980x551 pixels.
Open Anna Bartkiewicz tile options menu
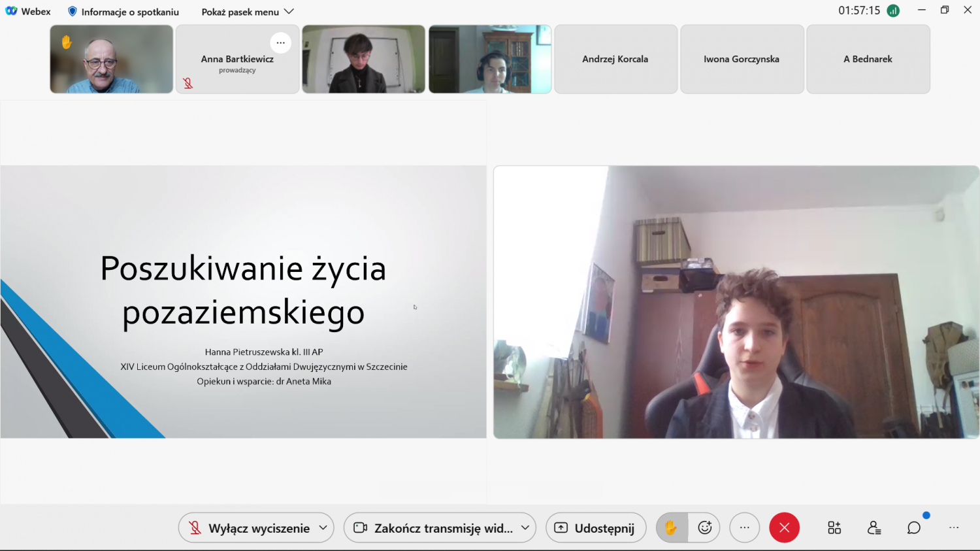click(x=280, y=42)
